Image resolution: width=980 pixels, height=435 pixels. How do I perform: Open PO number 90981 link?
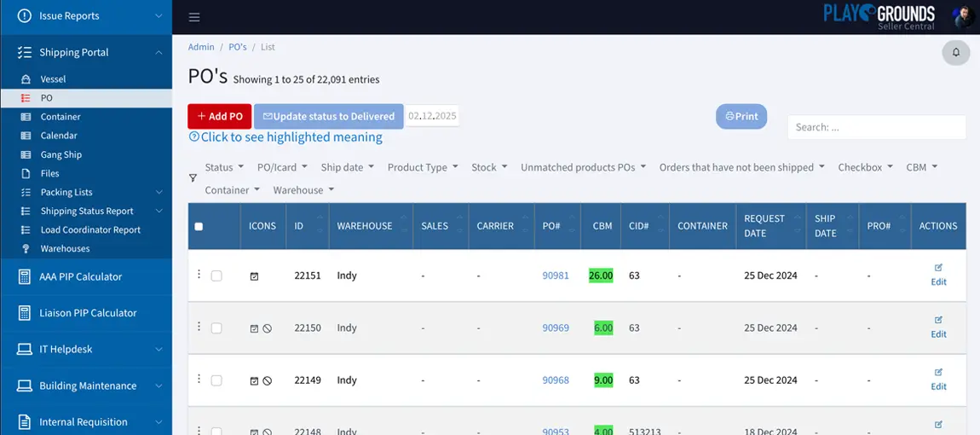pos(556,275)
